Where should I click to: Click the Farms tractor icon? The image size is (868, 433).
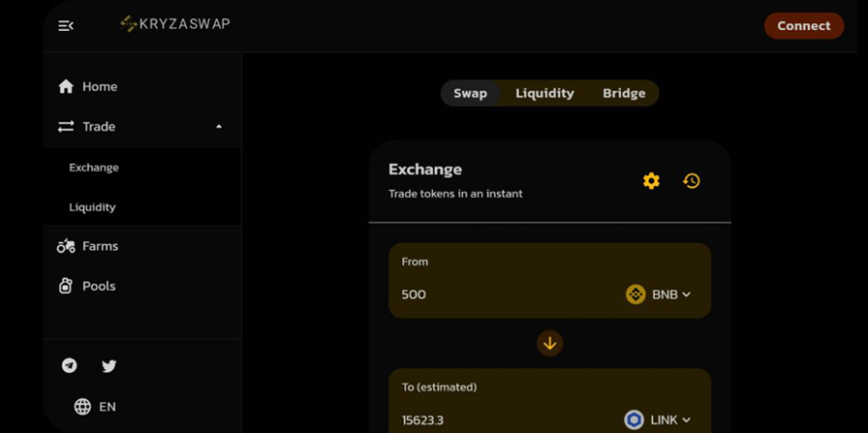[x=66, y=246]
